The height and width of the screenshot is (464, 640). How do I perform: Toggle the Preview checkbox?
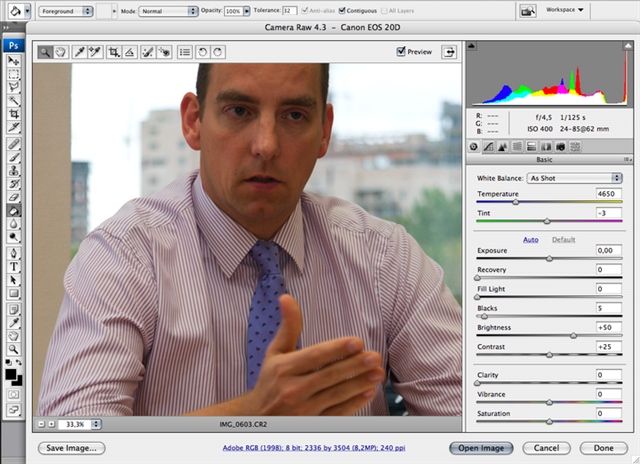401,51
